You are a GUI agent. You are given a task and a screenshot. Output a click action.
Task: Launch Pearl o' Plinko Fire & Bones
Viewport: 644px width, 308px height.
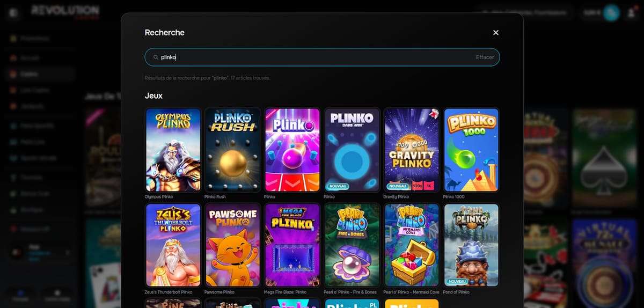(x=352, y=245)
